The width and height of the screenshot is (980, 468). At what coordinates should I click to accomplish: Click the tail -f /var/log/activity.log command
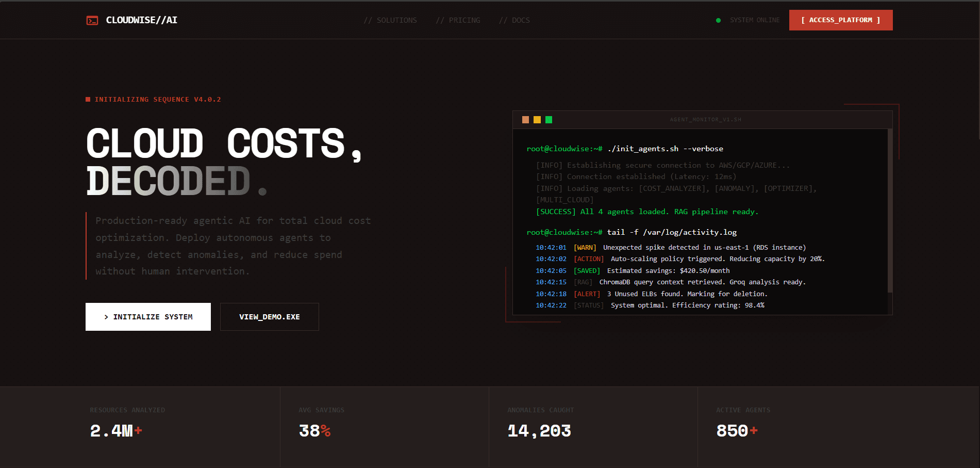[672, 232]
